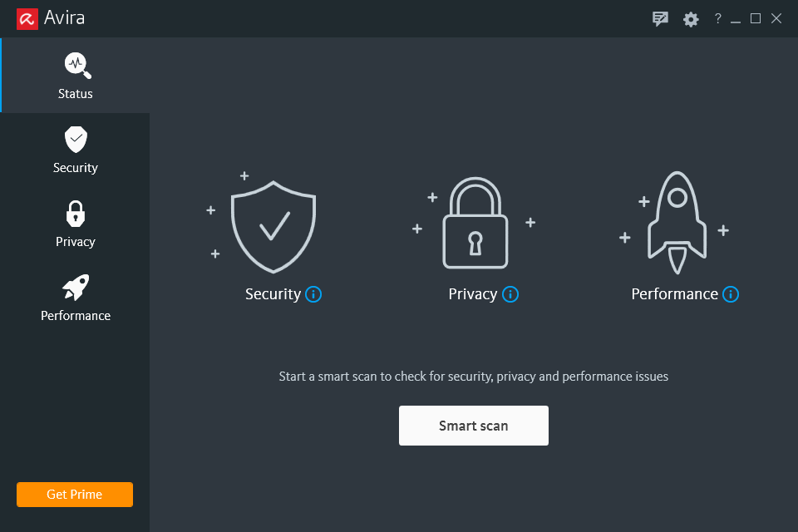Click the Performance label in main panel

(x=674, y=294)
